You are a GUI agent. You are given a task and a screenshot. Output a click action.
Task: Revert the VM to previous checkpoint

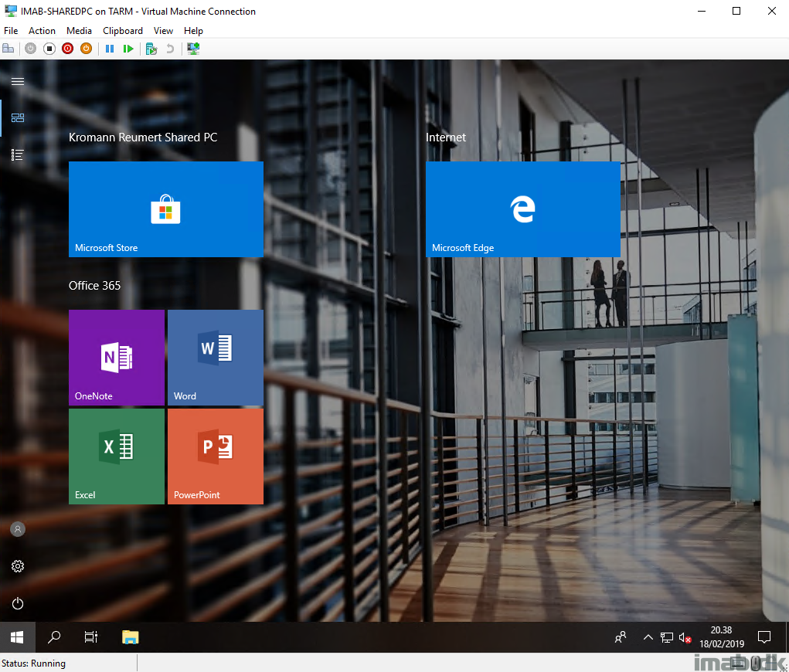point(170,49)
